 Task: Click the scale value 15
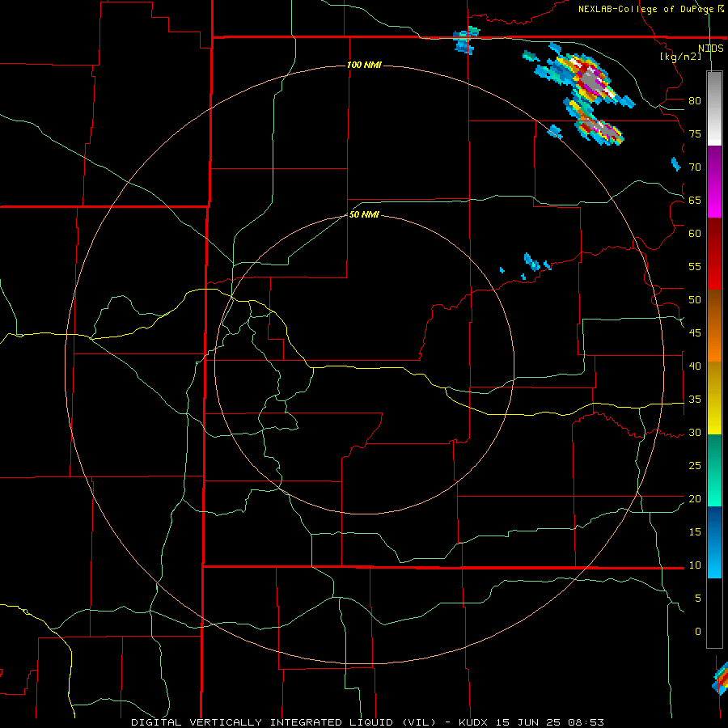point(695,531)
